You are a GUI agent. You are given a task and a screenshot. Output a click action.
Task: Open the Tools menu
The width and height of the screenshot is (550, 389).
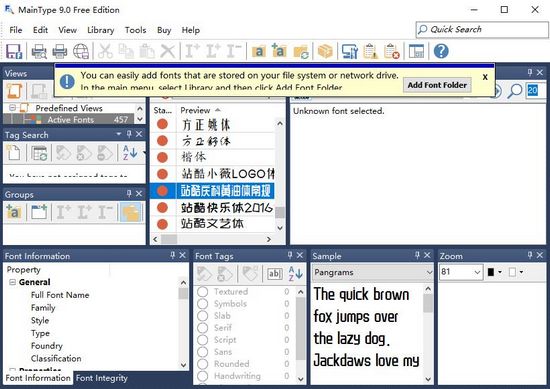click(135, 30)
